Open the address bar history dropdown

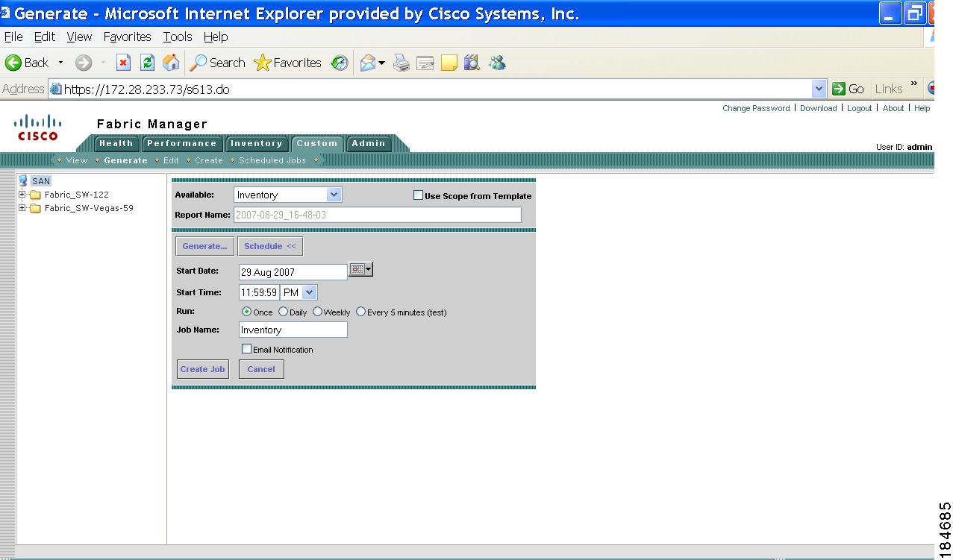[819, 89]
